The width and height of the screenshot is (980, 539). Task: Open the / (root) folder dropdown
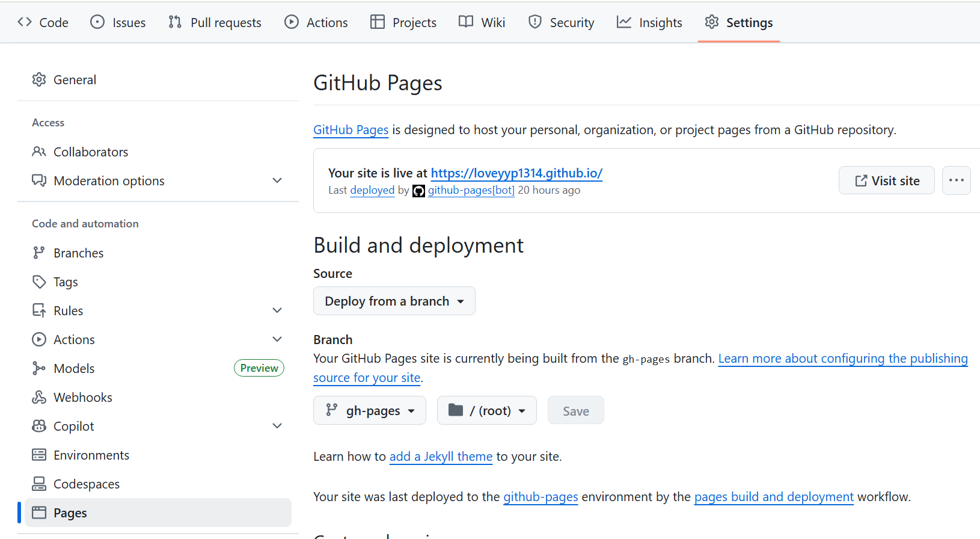click(x=487, y=410)
